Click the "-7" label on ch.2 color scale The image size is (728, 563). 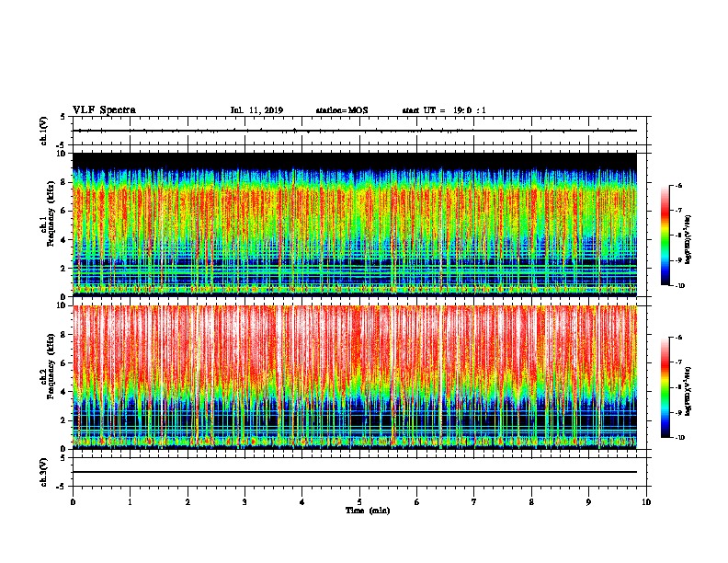pyautogui.click(x=678, y=362)
